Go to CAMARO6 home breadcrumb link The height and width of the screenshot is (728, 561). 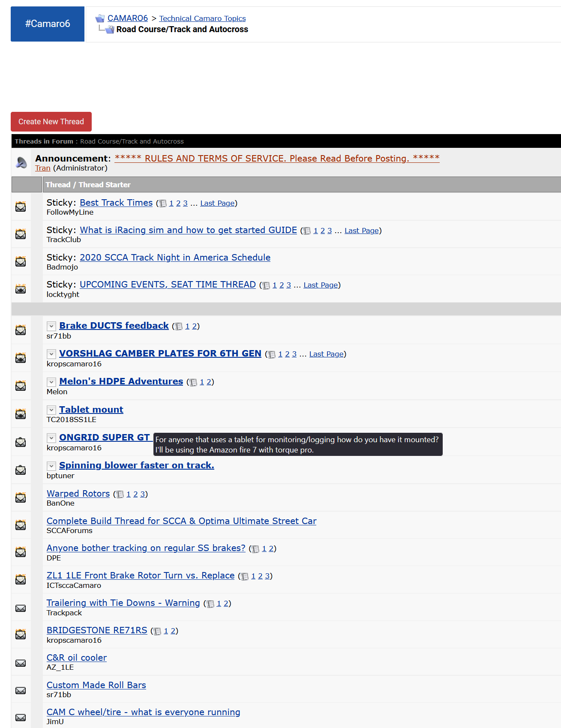(x=127, y=18)
